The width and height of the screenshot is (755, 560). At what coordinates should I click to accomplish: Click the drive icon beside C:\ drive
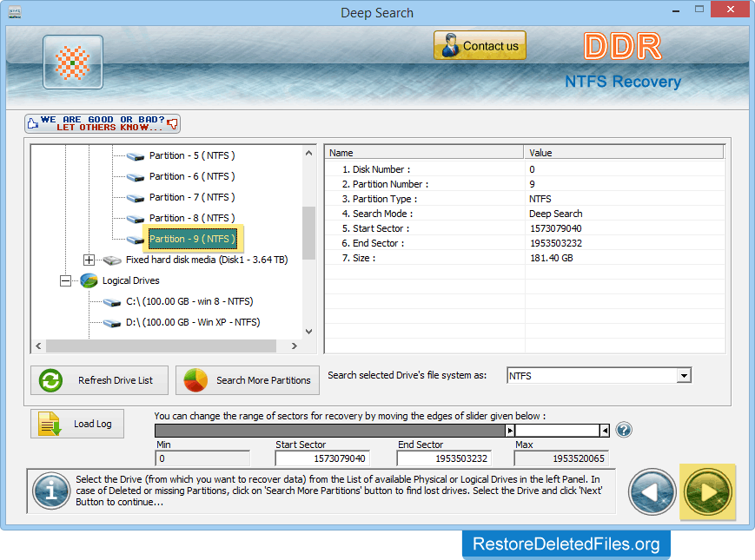click(x=112, y=303)
